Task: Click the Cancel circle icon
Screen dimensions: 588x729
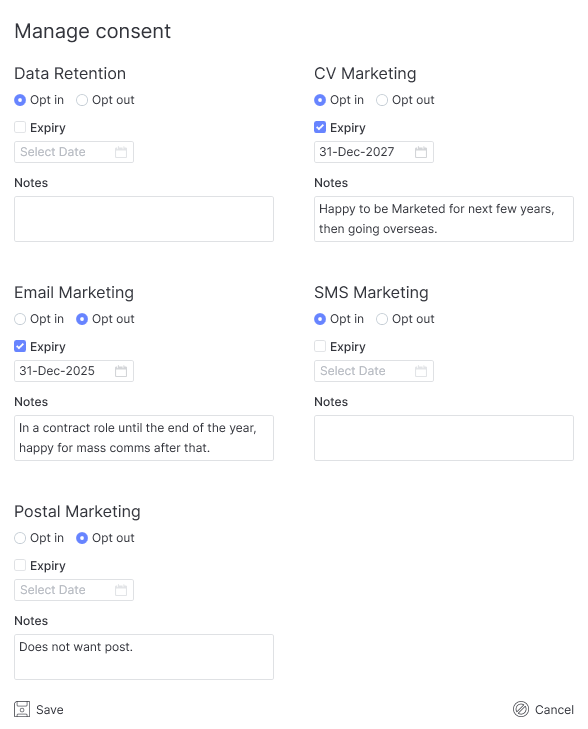Action: click(x=521, y=709)
